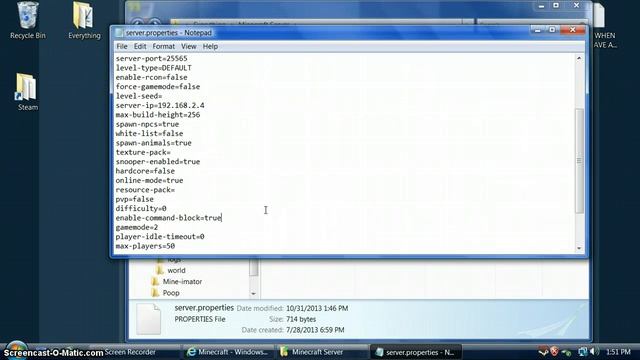Place cursor on gamemode=2 line
The image size is (640, 360).
tap(137, 227)
